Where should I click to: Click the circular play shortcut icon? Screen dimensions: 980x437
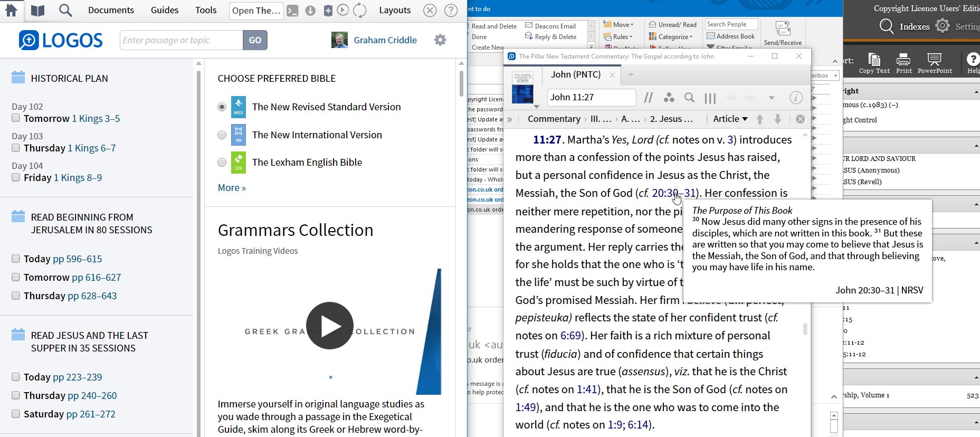[343, 10]
